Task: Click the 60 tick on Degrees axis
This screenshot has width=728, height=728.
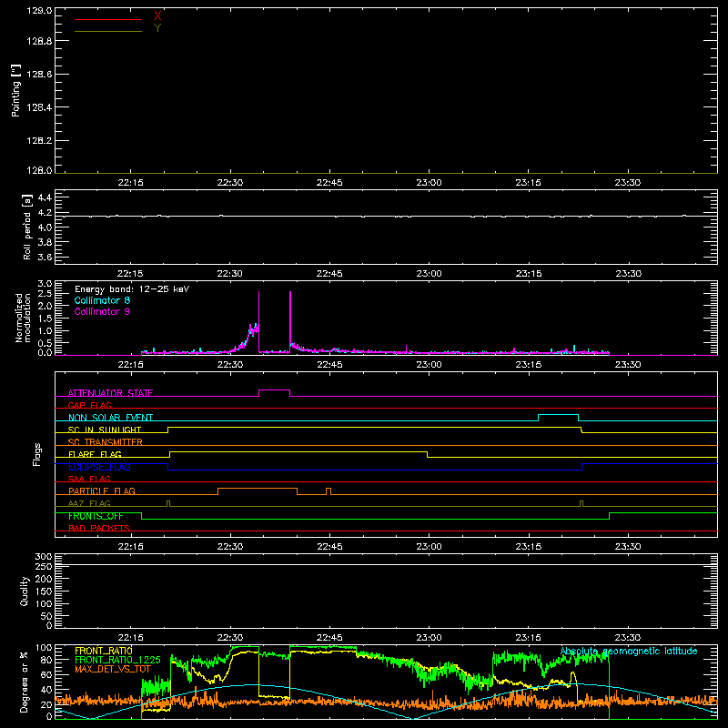Action: (x=46, y=674)
